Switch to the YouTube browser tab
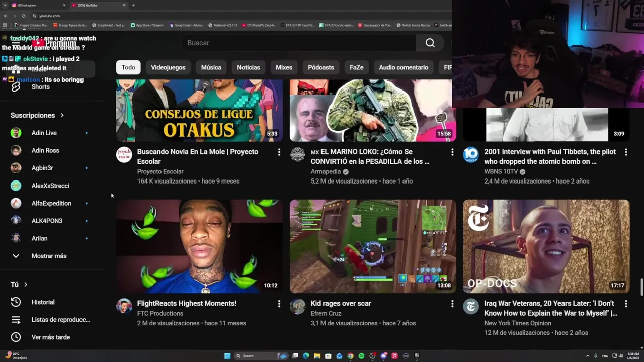The height and width of the screenshot is (362, 644). point(98,5)
